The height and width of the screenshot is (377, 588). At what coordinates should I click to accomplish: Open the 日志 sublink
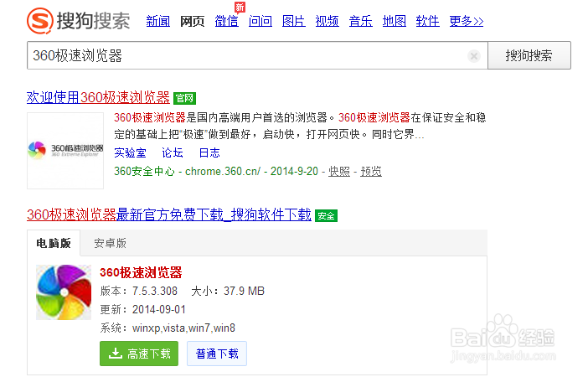point(209,152)
